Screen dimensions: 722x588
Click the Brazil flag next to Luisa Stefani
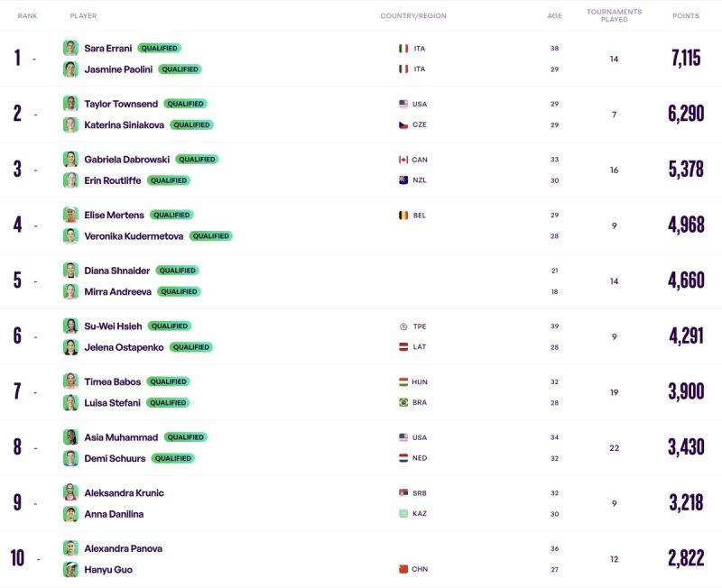point(403,402)
